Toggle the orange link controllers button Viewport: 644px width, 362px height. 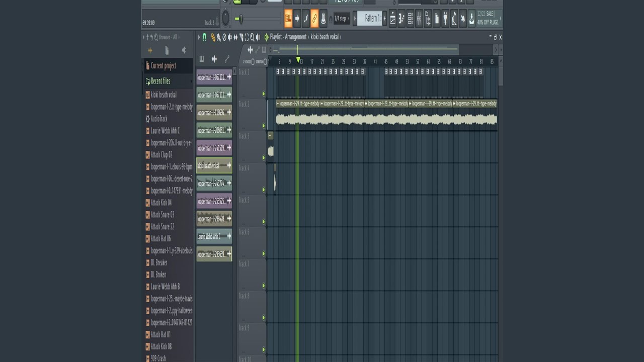[x=314, y=19]
